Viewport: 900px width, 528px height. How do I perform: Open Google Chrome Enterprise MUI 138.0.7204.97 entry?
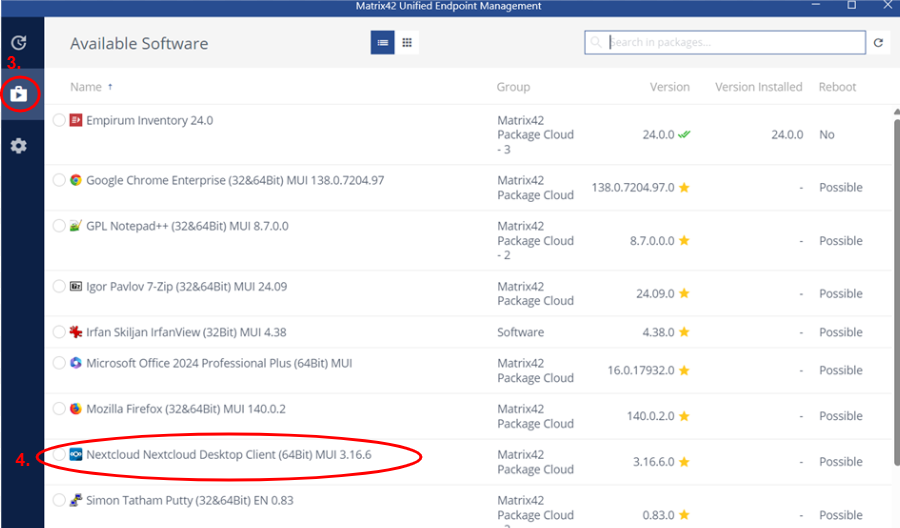tap(235, 180)
